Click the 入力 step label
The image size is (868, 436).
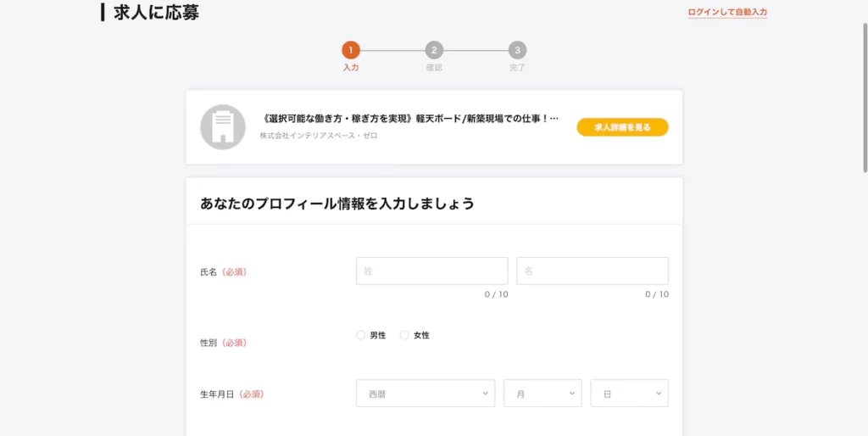coord(351,68)
